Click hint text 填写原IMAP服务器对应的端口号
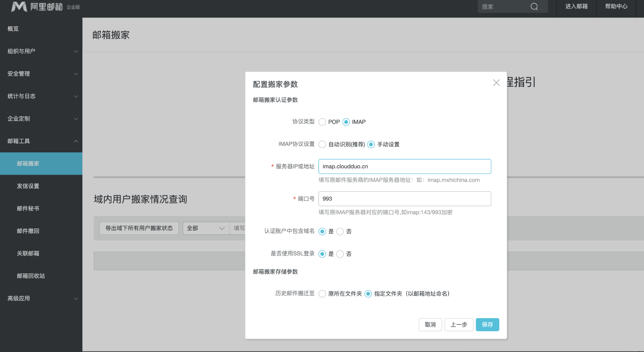This screenshot has height=352, width=644. 385,212
